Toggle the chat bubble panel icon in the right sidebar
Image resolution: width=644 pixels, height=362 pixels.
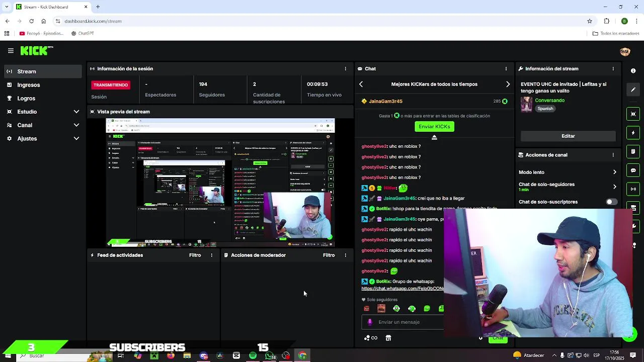[x=633, y=170]
